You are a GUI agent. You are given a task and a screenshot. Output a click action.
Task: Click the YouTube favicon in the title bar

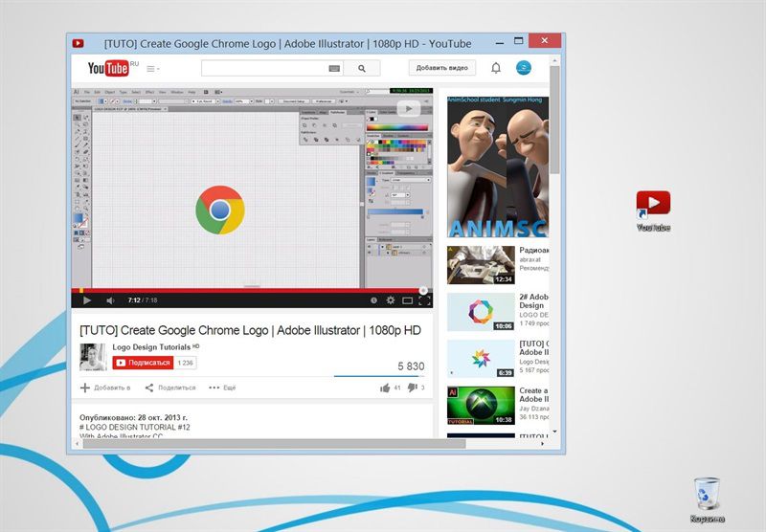tap(79, 43)
